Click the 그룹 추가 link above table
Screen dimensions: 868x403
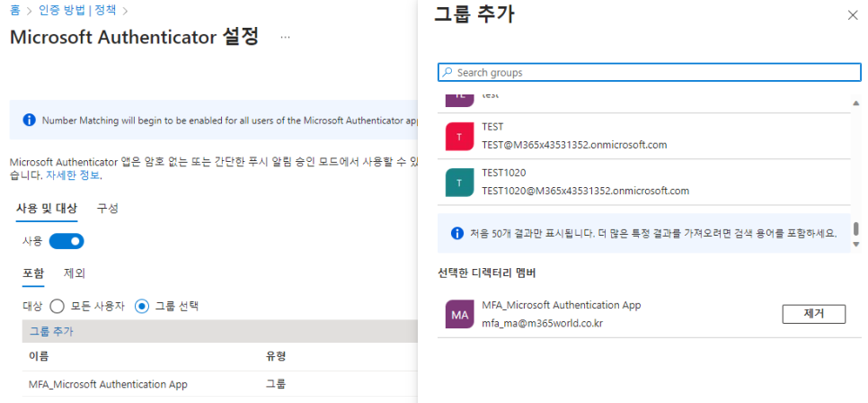[x=51, y=332]
